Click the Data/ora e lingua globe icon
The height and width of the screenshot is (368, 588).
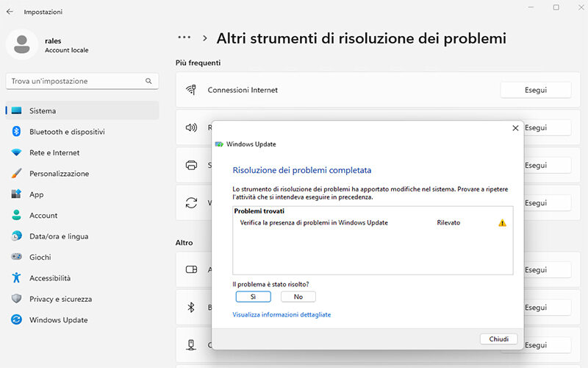pos(16,236)
